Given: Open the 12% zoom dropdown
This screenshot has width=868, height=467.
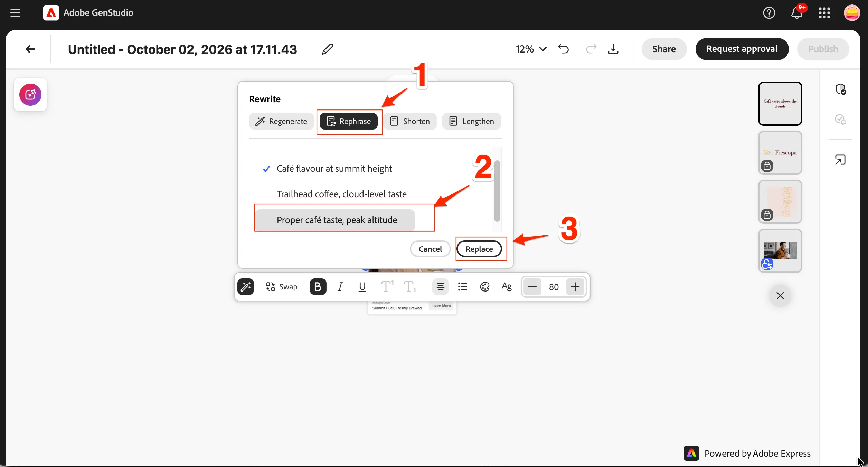Looking at the screenshot, I should [x=531, y=49].
